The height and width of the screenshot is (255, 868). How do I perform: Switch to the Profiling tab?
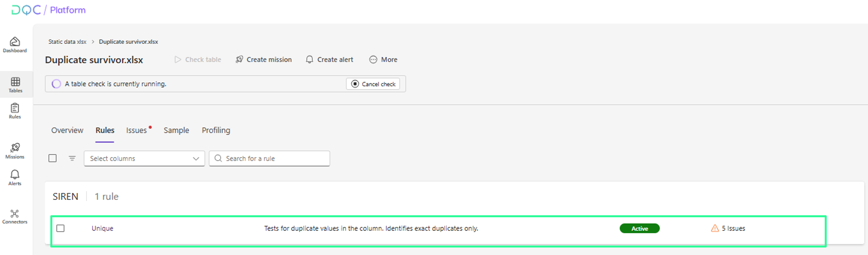pyautogui.click(x=216, y=130)
